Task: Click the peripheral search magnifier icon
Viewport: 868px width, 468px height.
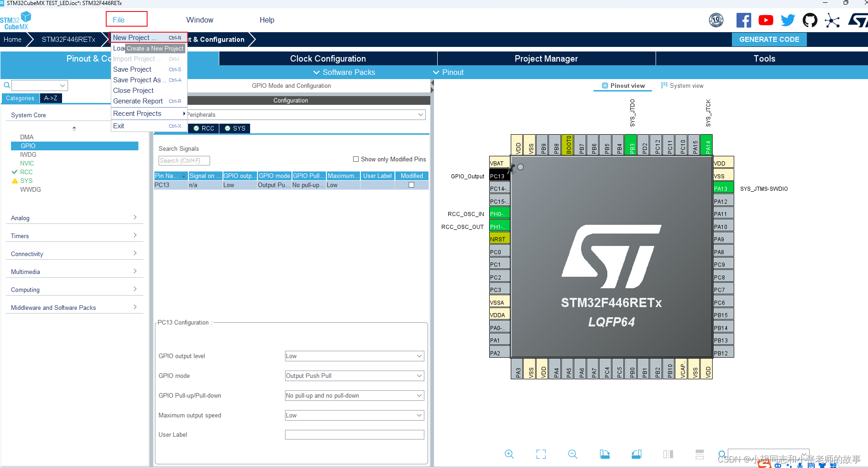Action: pos(7,86)
